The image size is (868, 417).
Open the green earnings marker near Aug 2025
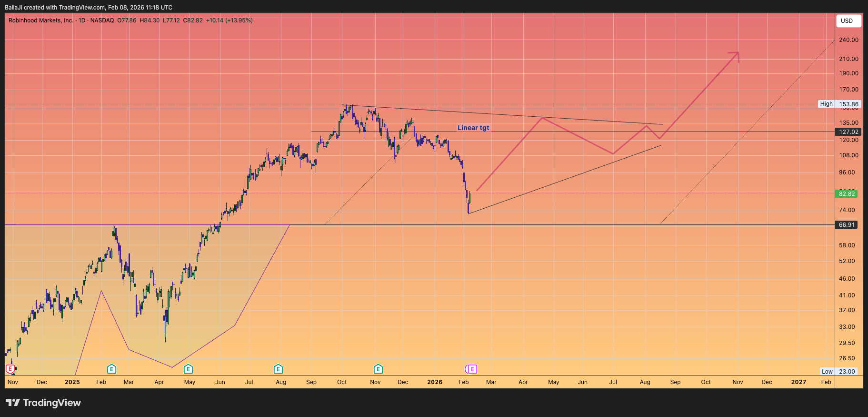279,369
